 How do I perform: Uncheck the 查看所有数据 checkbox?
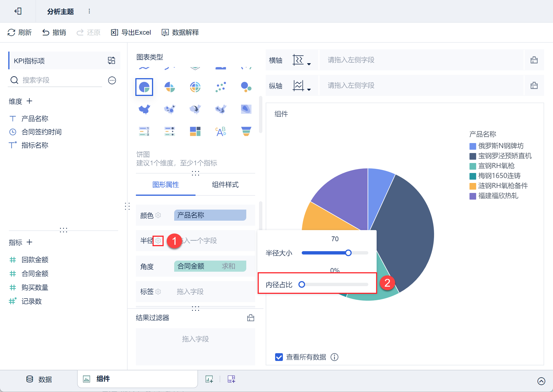coord(279,357)
